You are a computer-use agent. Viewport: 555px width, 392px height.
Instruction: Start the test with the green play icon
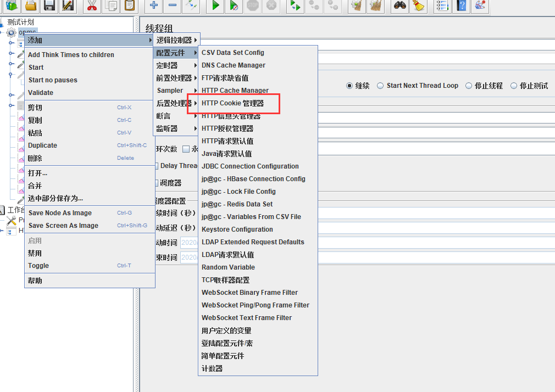click(x=215, y=6)
